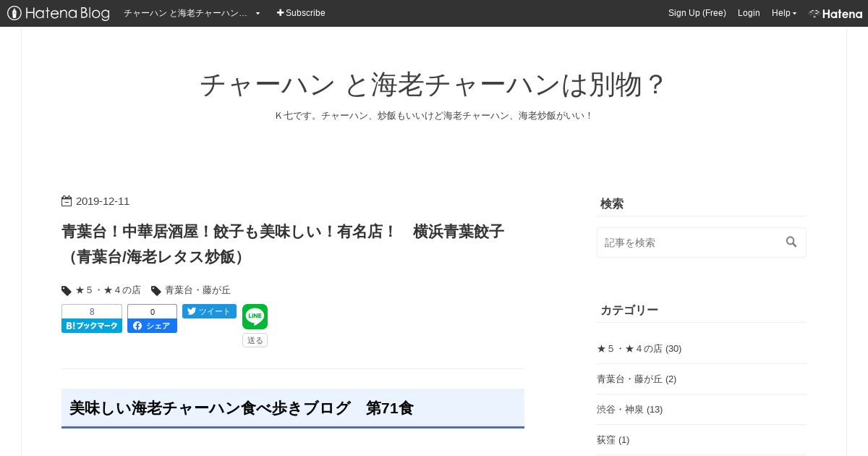868x456 pixels.
Task: Click the blog description text K 七です
Action: coord(434,116)
